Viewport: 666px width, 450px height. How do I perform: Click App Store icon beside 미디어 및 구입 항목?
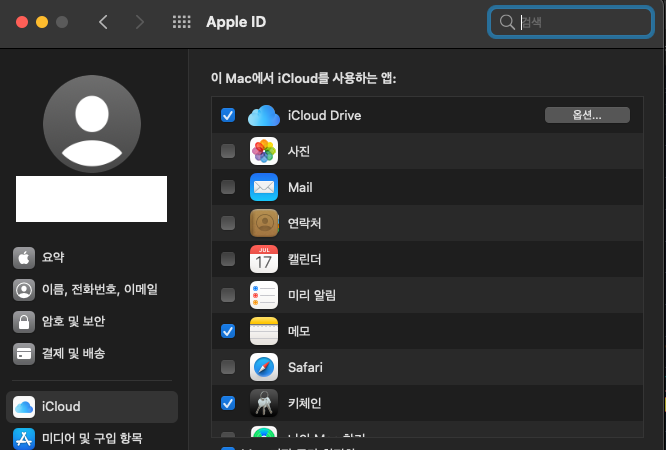click(x=24, y=439)
